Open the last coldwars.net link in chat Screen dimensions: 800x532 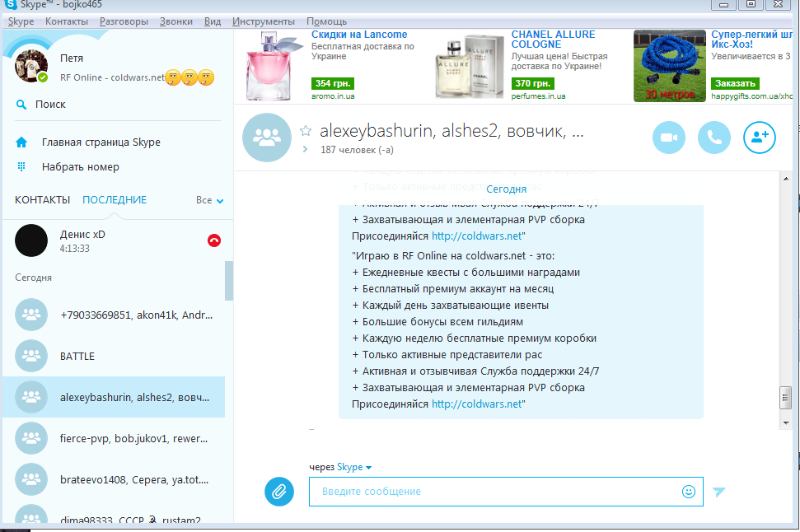point(477,404)
